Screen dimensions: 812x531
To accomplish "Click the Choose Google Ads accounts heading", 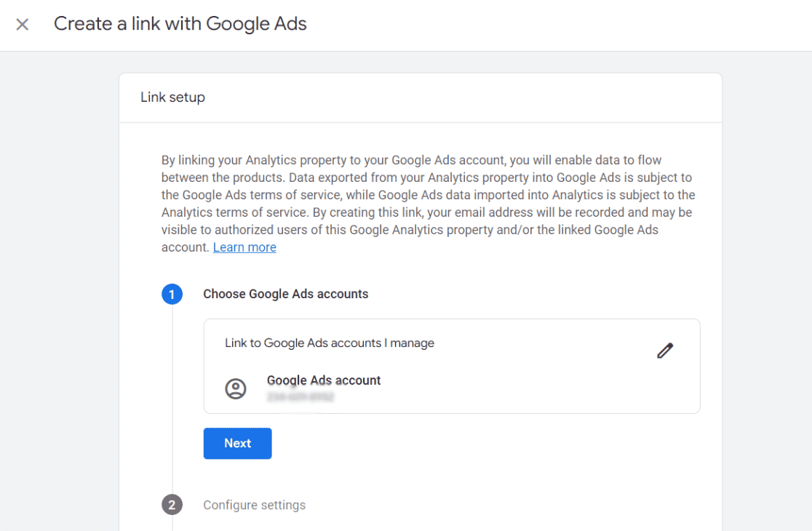I will tap(285, 294).
